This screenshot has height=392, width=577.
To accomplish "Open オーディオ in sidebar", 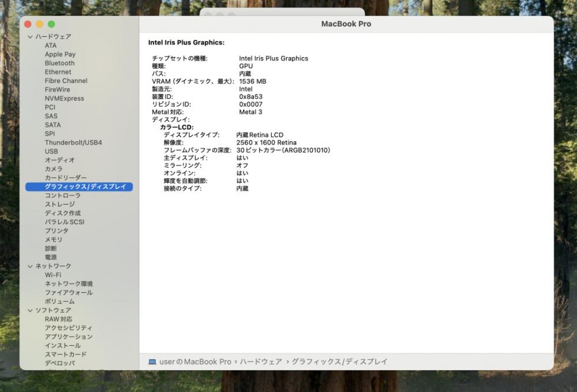I will click(x=59, y=160).
